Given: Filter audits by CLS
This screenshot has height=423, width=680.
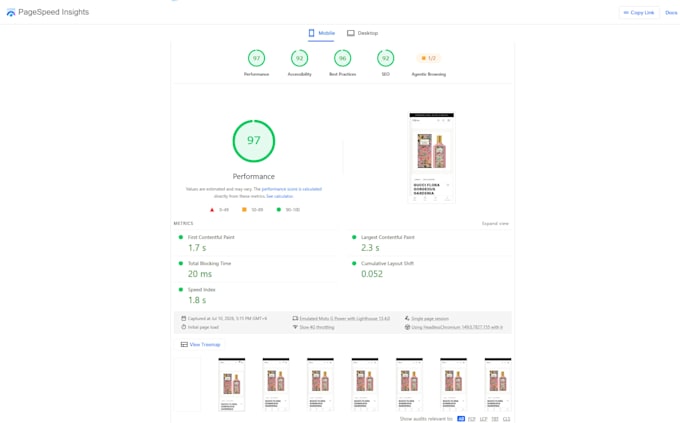Looking at the screenshot, I should point(506,419).
